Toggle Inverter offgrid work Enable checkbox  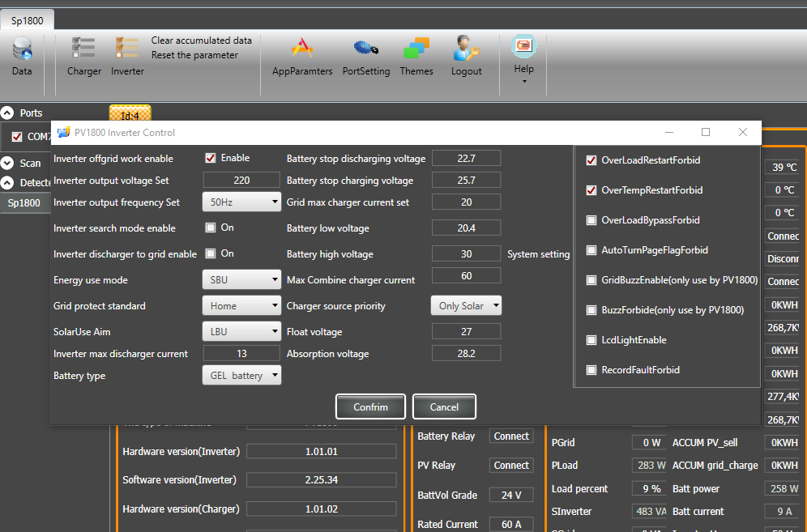click(x=211, y=159)
